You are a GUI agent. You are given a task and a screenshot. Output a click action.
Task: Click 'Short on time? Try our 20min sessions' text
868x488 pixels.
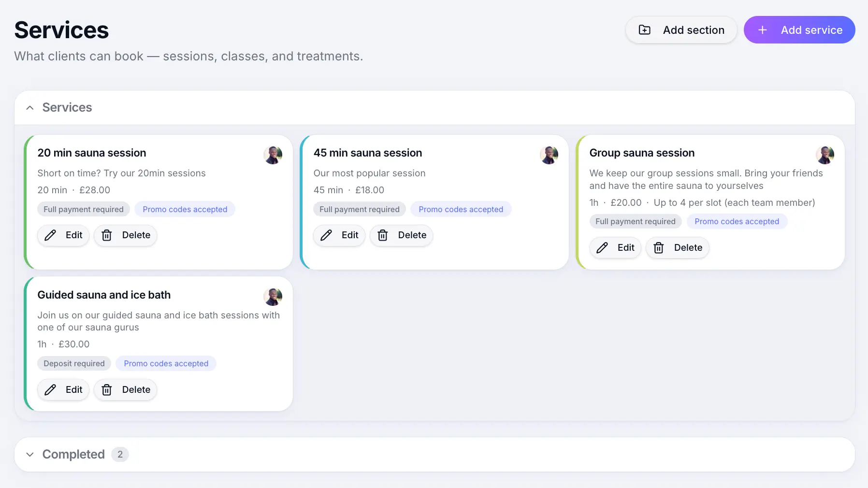122,173
